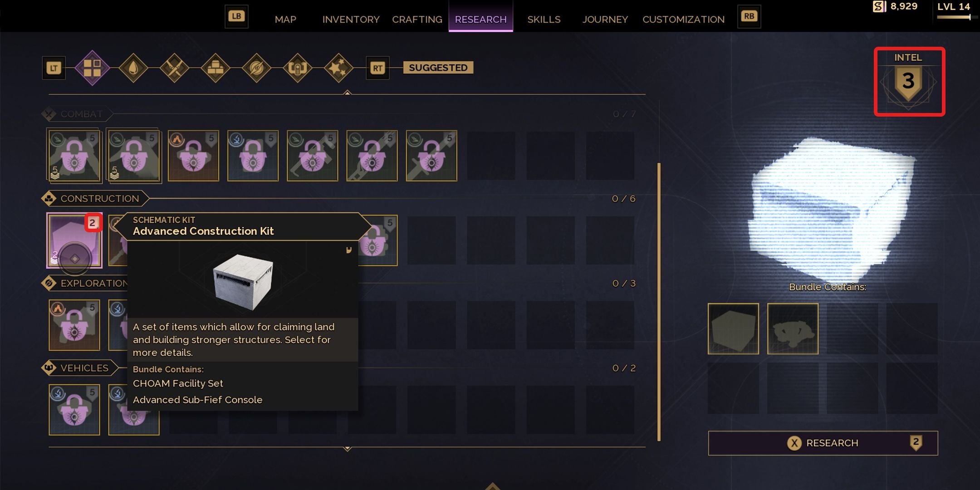Click the RB next tab bumper icon
Viewport: 980px width, 490px height.
tap(749, 16)
